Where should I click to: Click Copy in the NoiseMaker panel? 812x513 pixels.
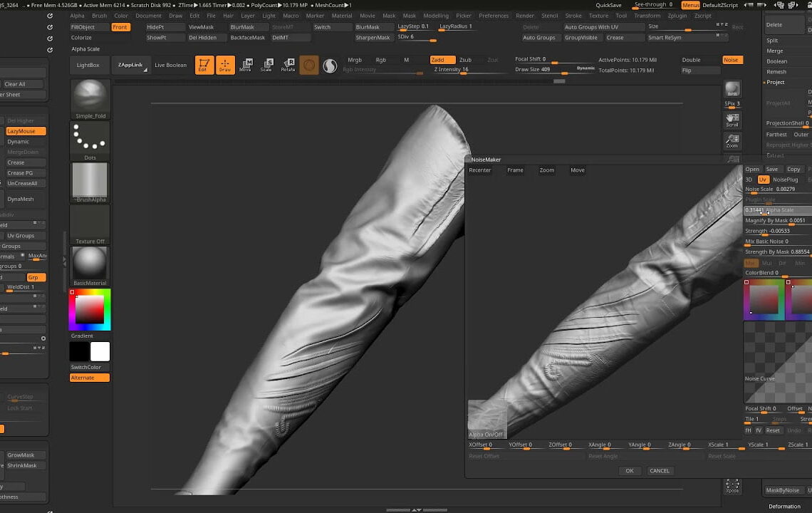794,169
